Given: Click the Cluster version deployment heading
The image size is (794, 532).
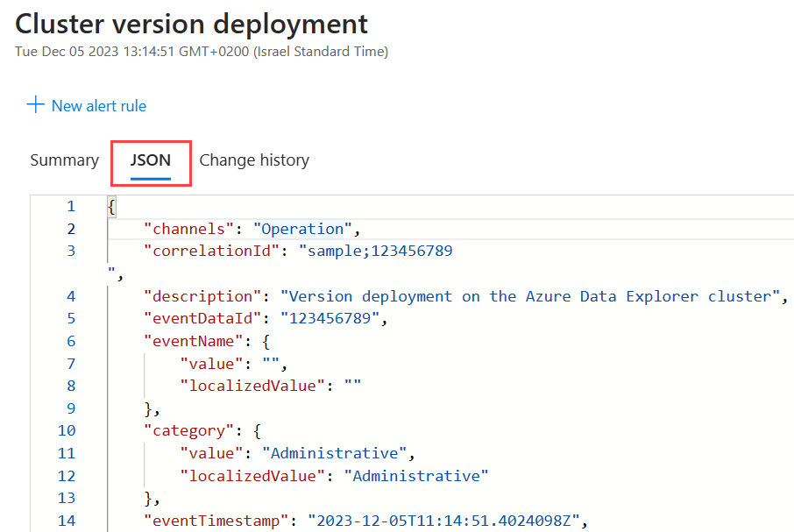Looking at the screenshot, I should tap(192, 23).
